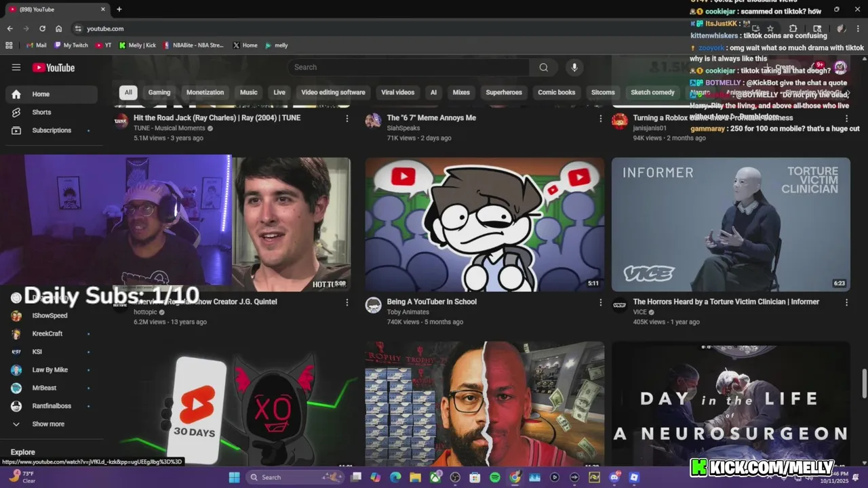
Task: Click the YouTube search input field
Action: [409, 67]
